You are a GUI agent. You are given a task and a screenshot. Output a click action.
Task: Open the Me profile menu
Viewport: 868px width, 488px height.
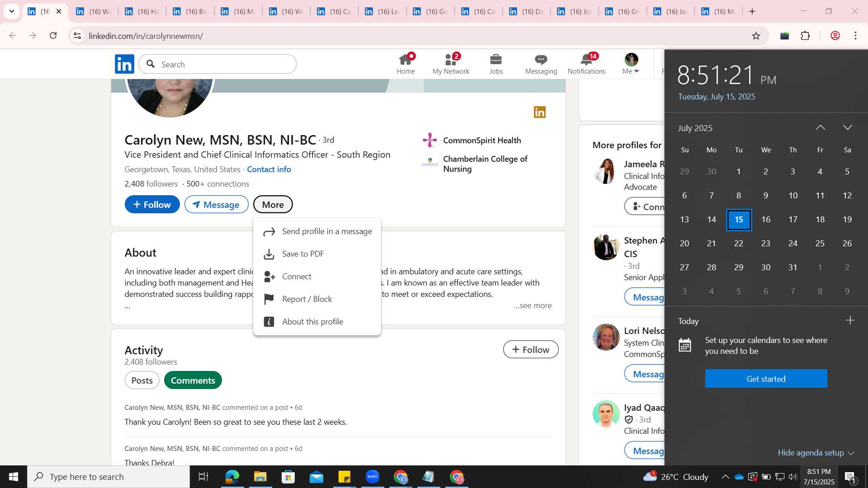coord(631,64)
